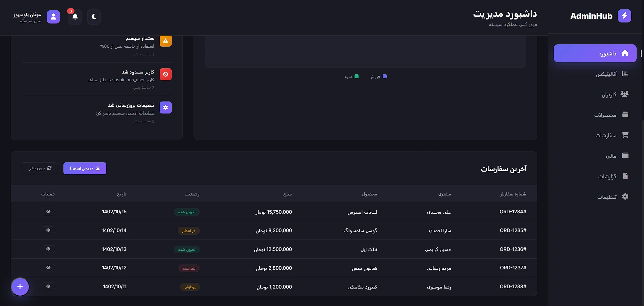The width and height of the screenshot is (644, 306).
Task: Click the بروزرسانی refresh button
Action: click(x=40, y=168)
